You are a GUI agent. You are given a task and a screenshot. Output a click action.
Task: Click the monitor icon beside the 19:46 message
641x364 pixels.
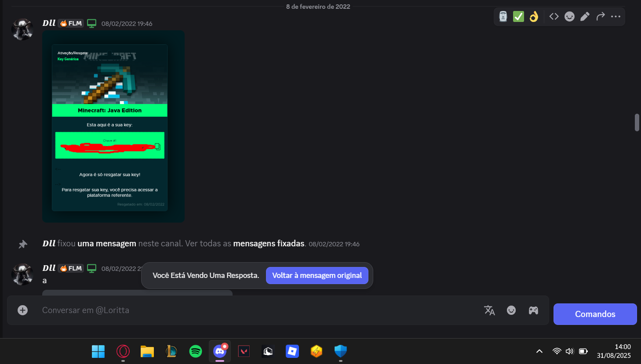click(91, 23)
